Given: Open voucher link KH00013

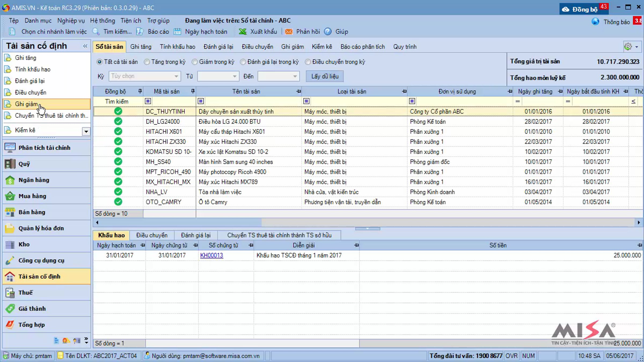Looking at the screenshot, I should [x=212, y=255].
